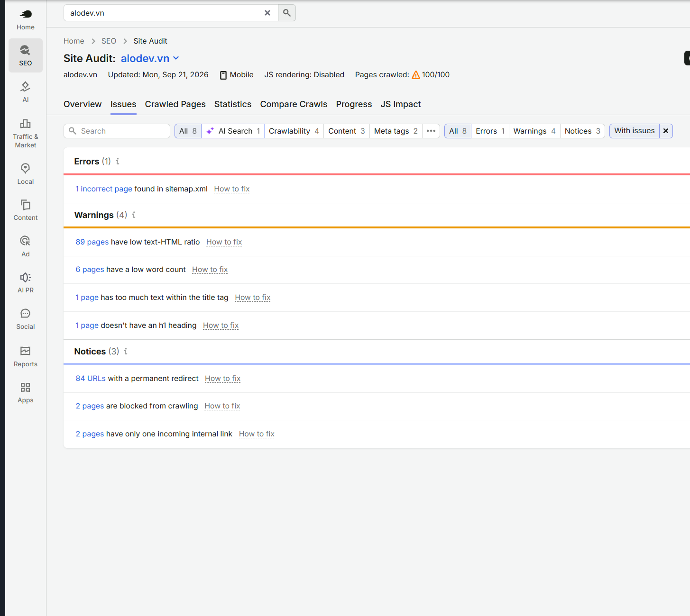Click How to fix for low word count

(210, 269)
